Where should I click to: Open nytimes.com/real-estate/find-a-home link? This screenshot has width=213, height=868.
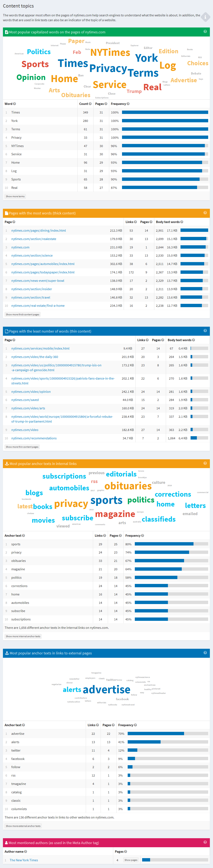pos(38,306)
